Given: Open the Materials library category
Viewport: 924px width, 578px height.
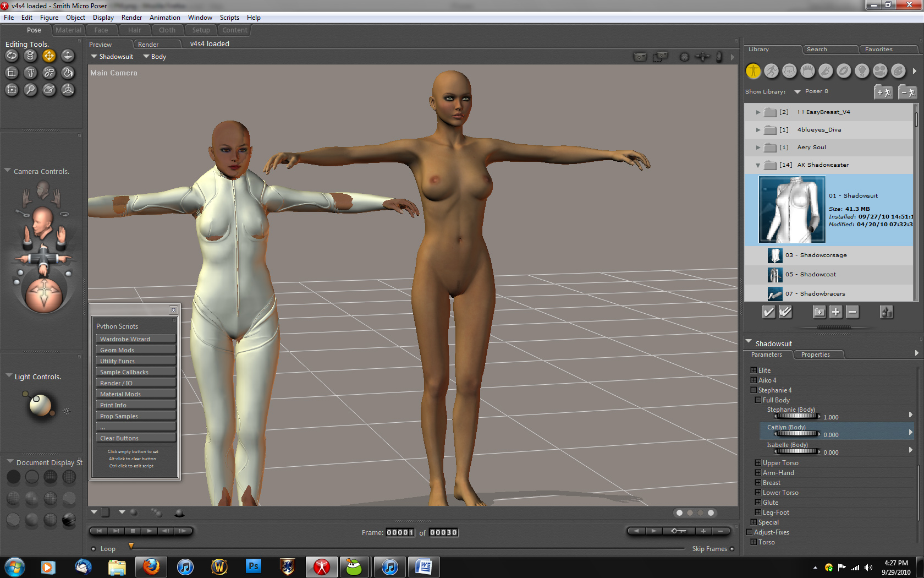Looking at the screenshot, I should click(x=898, y=70).
